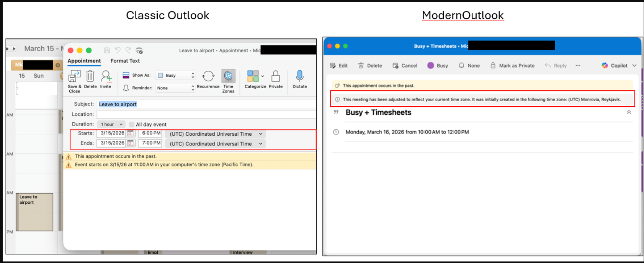Click Cancel in Modern Outlook toolbar
Viewport: 644px width, 263px height.
405,66
